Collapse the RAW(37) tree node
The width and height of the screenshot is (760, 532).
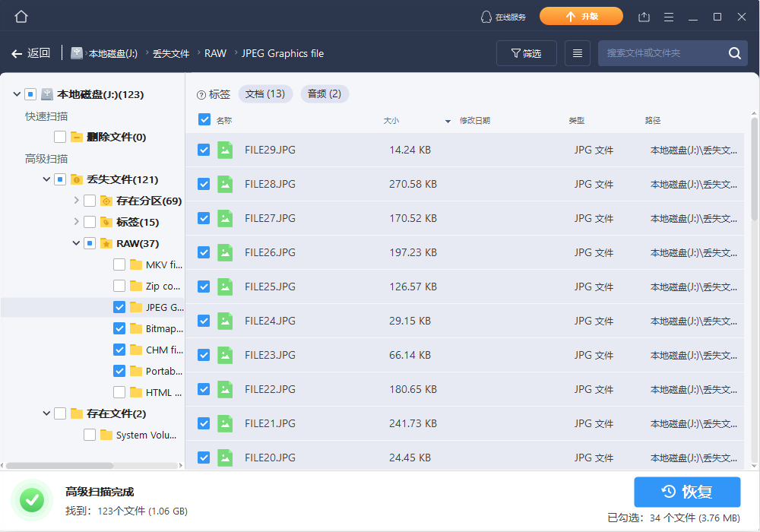click(x=75, y=243)
